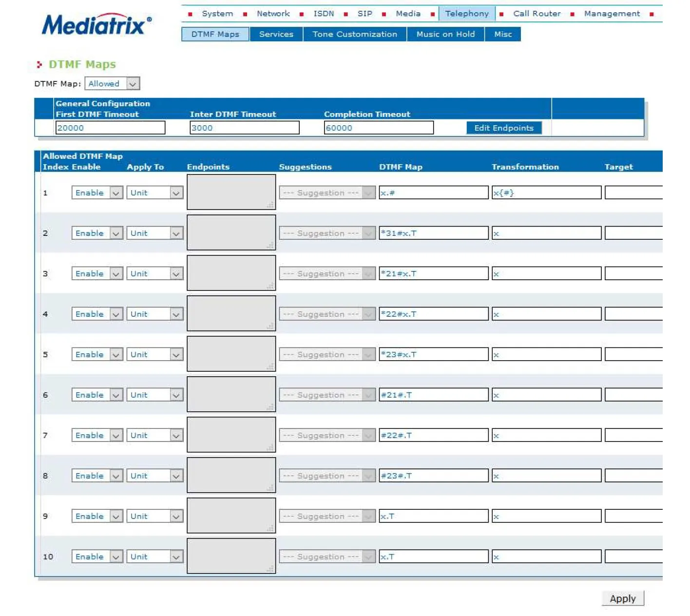The image size is (690, 616).
Task: Select the Network menu item
Action: [x=273, y=14]
